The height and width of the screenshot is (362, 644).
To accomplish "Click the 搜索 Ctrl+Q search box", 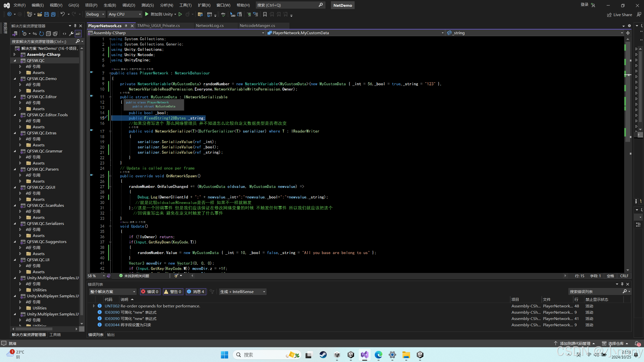I will [290, 5].
